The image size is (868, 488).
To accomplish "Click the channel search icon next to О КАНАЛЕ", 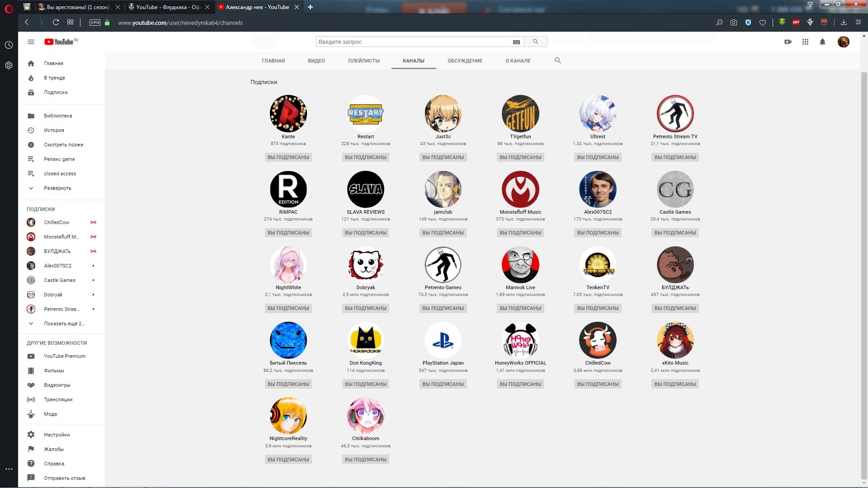I will (558, 61).
